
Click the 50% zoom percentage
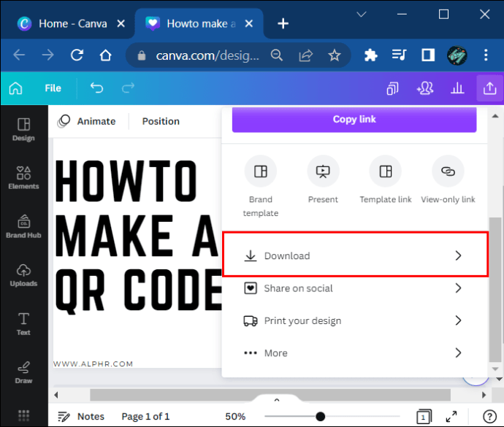click(235, 416)
